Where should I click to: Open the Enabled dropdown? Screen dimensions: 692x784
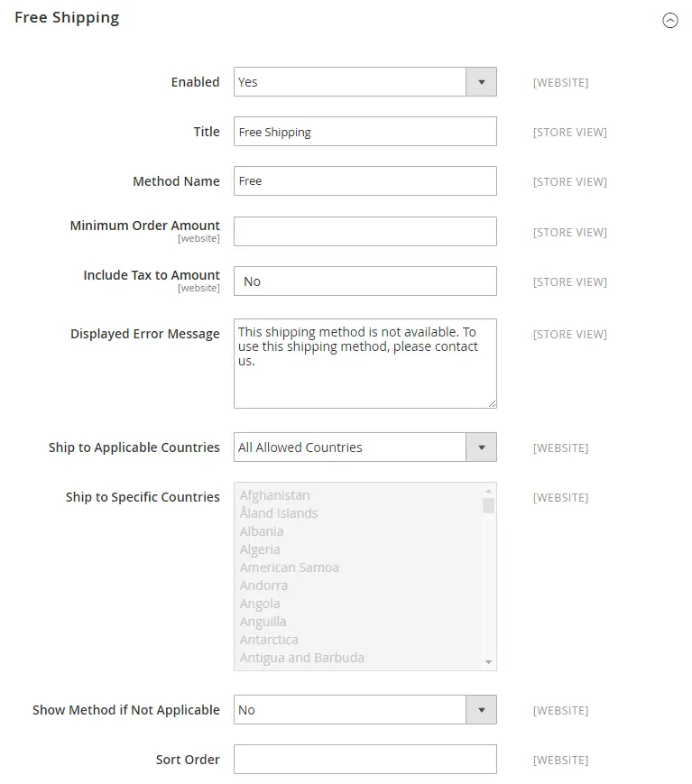tap(481, 81)
